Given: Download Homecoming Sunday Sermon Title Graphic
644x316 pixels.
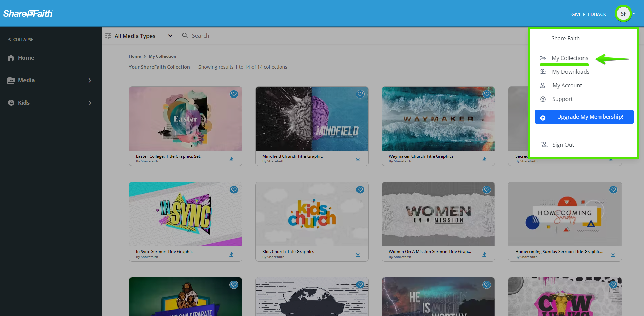Looking at the screenshot, I should [x=613, y=254].
